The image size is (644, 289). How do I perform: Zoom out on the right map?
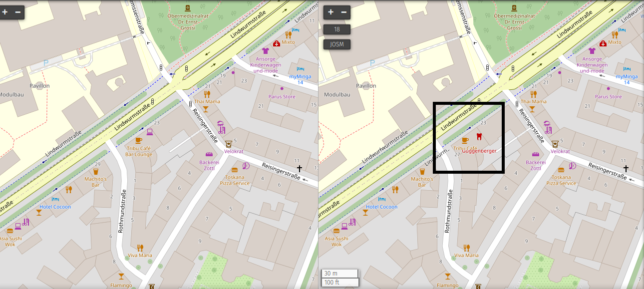tap(344, 12)
